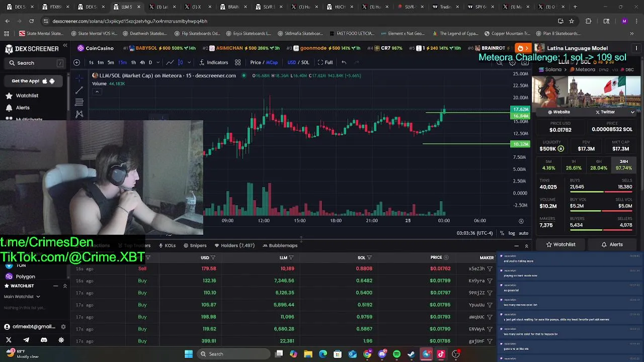
Task: Open the pattern drawing tool
Action: click(x=79, y=114)
